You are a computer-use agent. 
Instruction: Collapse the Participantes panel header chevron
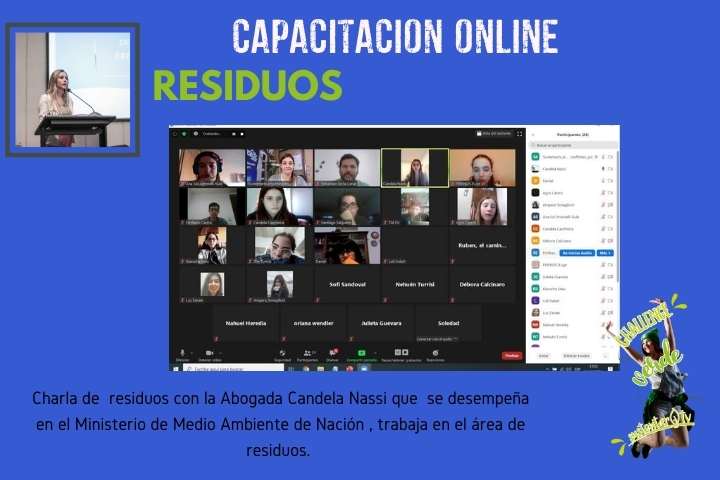click(532, 133)
